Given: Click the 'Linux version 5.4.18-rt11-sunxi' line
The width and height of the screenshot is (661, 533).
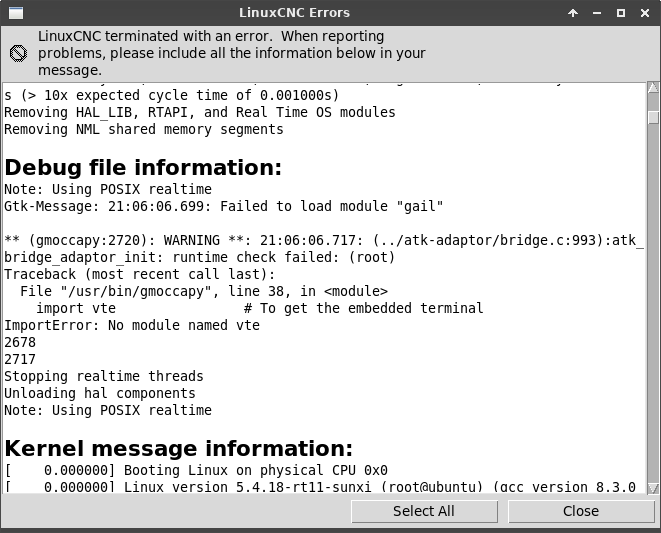Looking at the screenshot, I should pos(320,487).
